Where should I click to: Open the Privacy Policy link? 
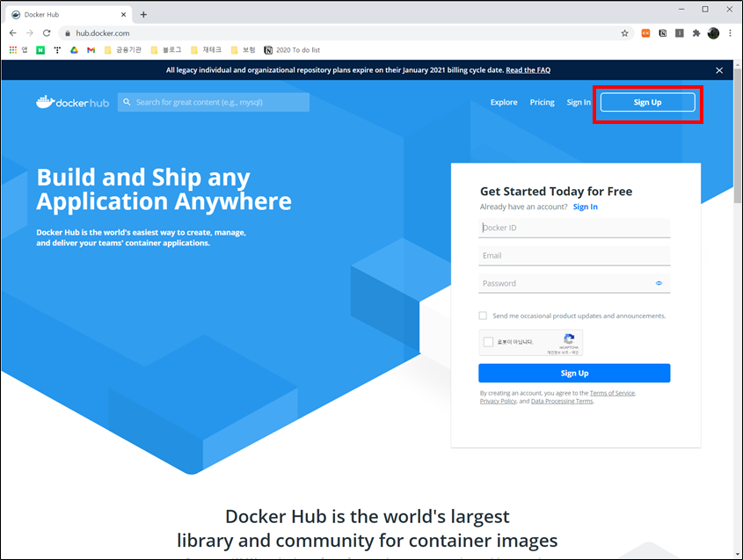coord(498,401)
